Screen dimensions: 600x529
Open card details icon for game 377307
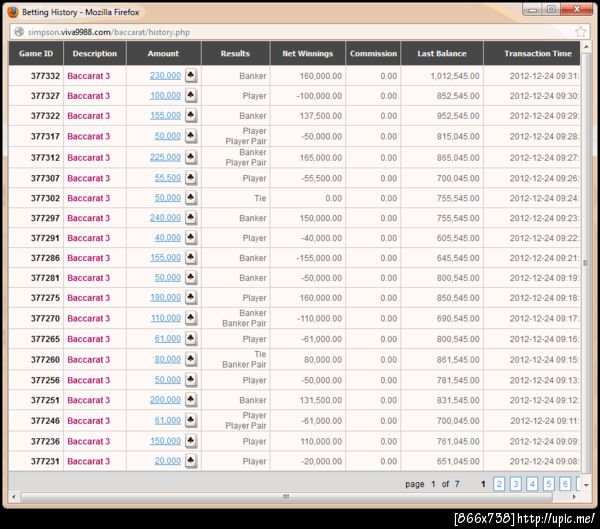(x=191, y=178)
